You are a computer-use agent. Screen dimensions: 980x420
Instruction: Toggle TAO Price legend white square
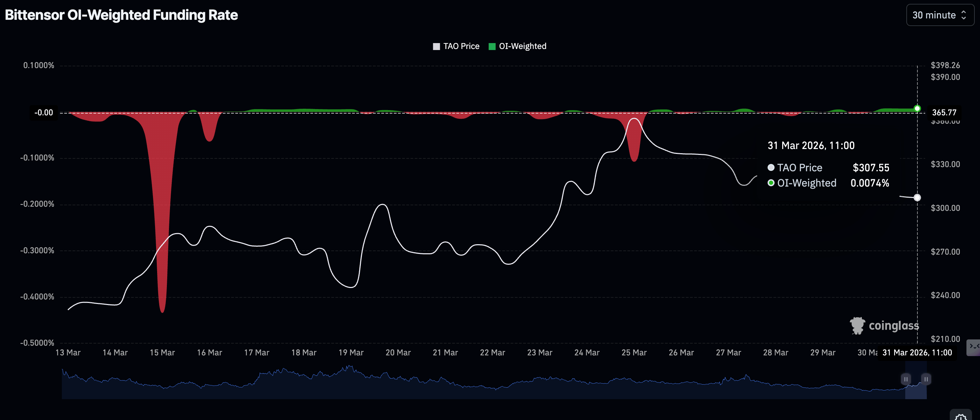(436, 46)
